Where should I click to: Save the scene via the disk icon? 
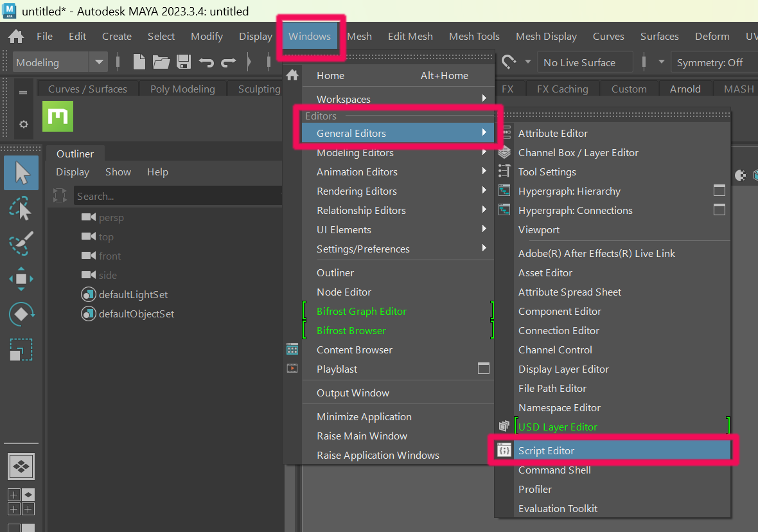point(184,62)
